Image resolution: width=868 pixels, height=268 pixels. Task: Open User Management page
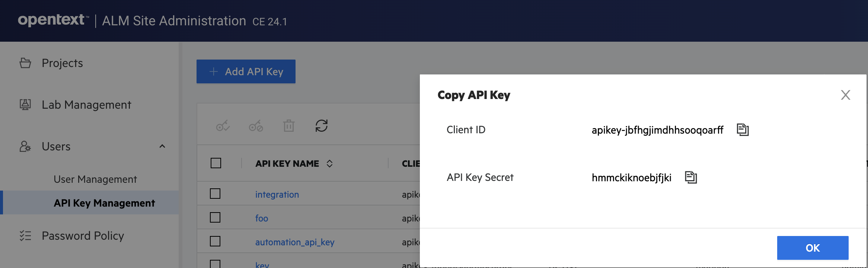coord(95,179)
